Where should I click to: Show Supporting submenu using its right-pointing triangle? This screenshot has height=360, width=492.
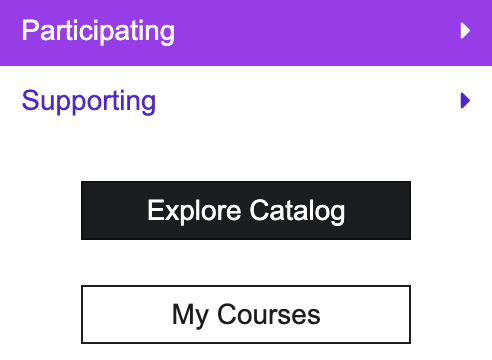pos(465,101)
